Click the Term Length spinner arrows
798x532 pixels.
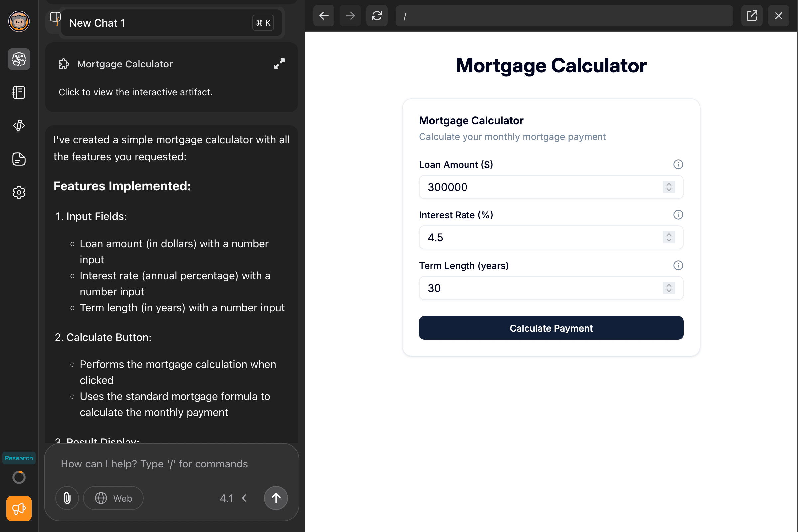pyautogui.click(x=669, y=288)
